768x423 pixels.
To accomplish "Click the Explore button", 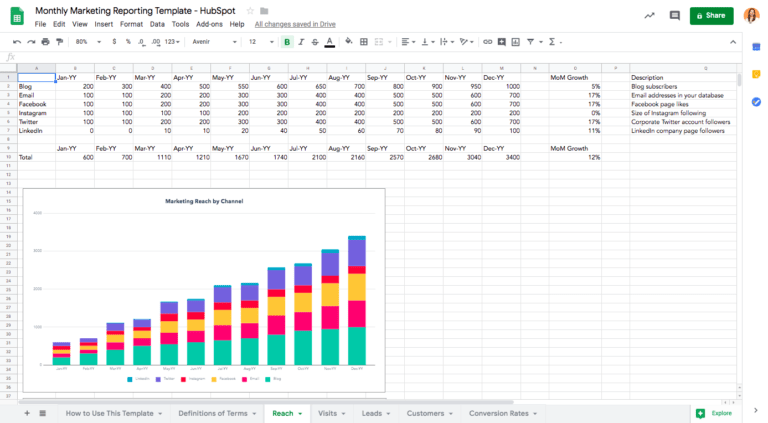I will click(x=714, y=412).
